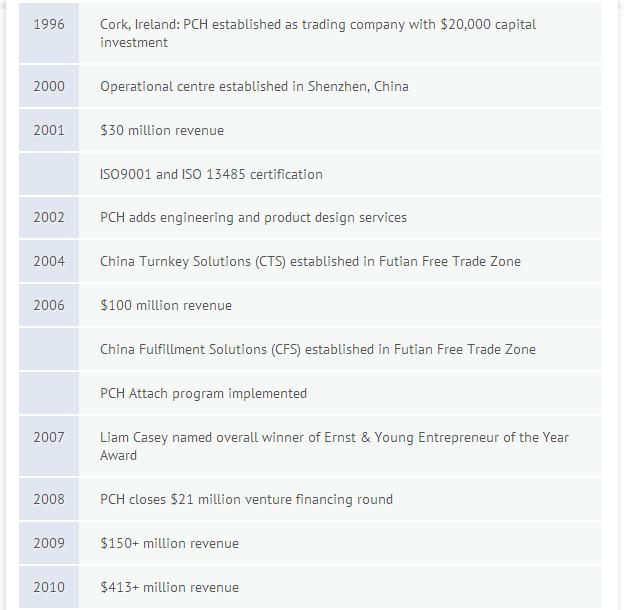Screen dimensions: 635x610
Task: Click the 1996 year cell
Action: pyautogui.click(x=49, y=33)
